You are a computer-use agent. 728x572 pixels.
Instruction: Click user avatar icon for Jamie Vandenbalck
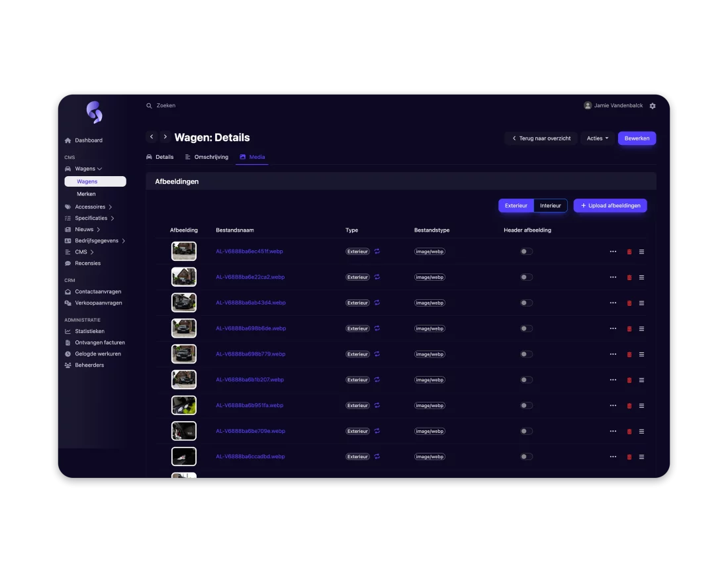pos(588,105)
